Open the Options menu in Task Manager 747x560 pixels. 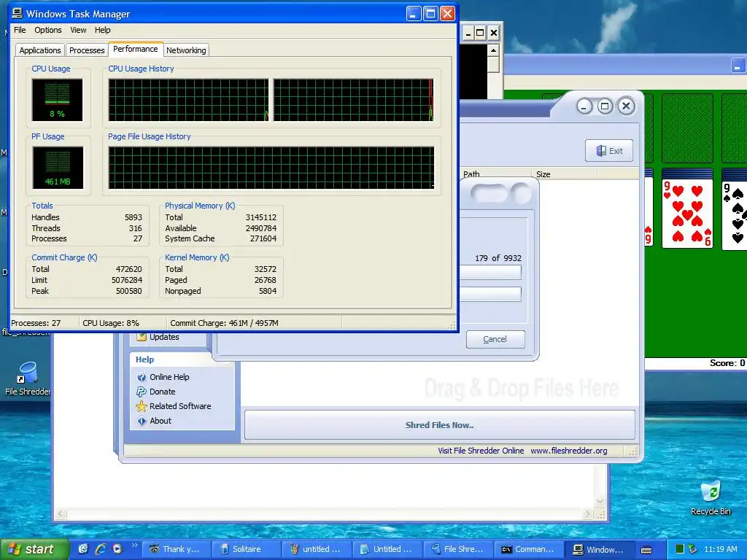[x=47, y=30]
